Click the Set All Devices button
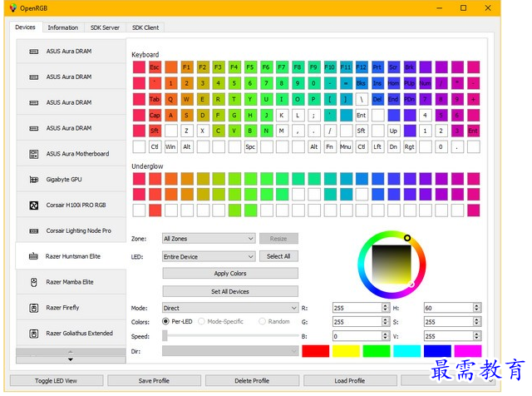532x396 pixels. pos(230,291)
